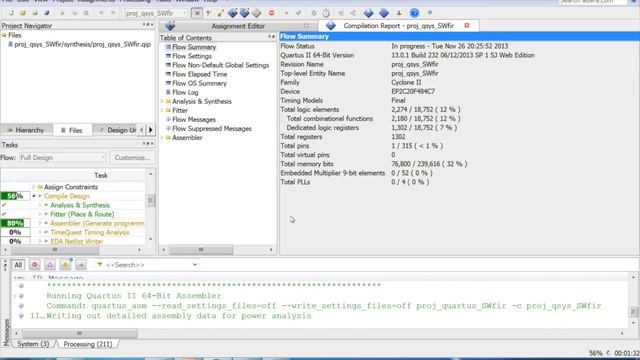Image resolution: width=640 pixels, height=360 pixels.
Task: Click the Assembler 80% progress bar
Action: coord(15,223)
